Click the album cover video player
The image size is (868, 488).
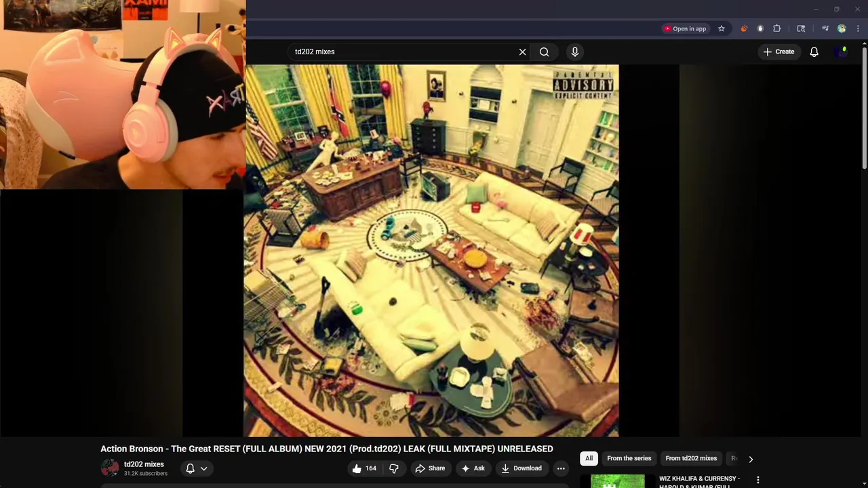coord(431,251)
